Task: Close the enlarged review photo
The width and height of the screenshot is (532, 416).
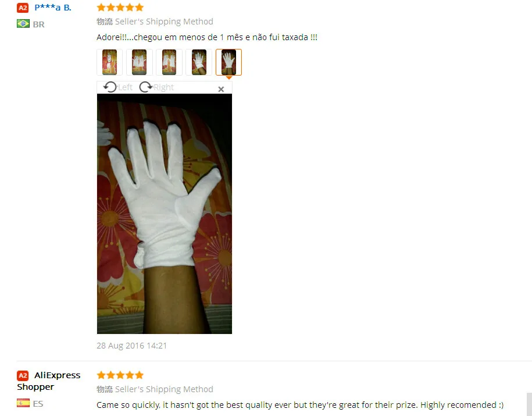Action: [221, 89]
